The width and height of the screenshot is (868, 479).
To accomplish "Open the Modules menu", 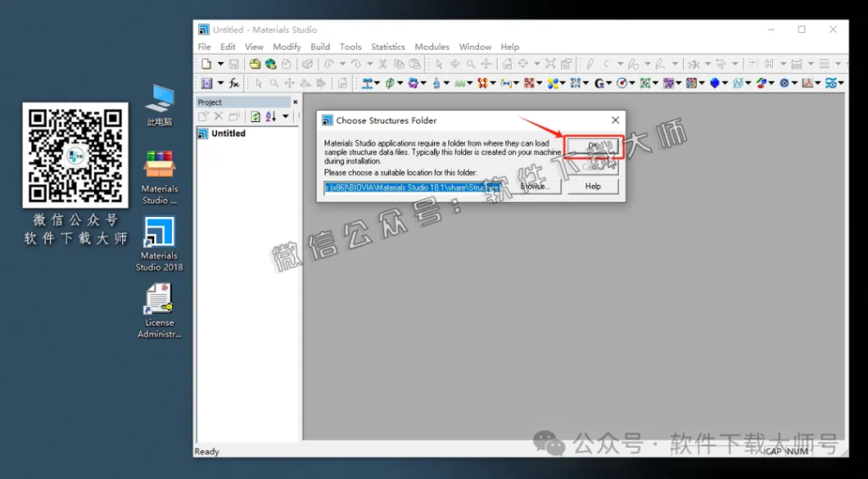I will [x=431, y=47].
